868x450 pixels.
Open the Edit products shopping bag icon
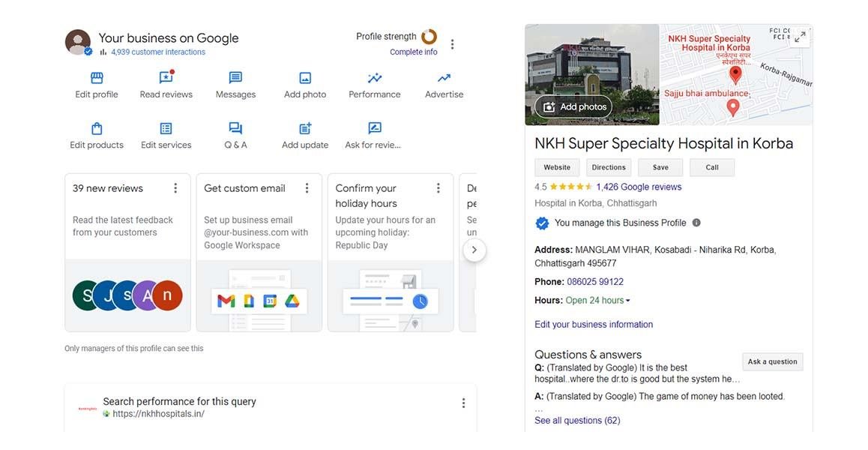pos(97,128)
